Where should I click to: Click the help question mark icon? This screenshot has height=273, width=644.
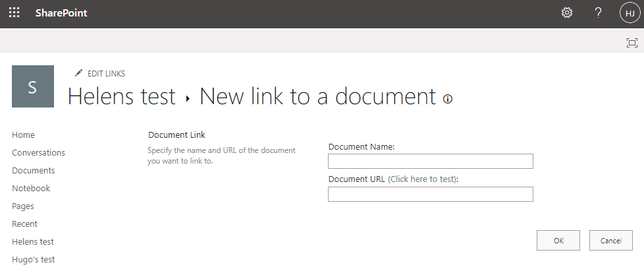[598, 13]
